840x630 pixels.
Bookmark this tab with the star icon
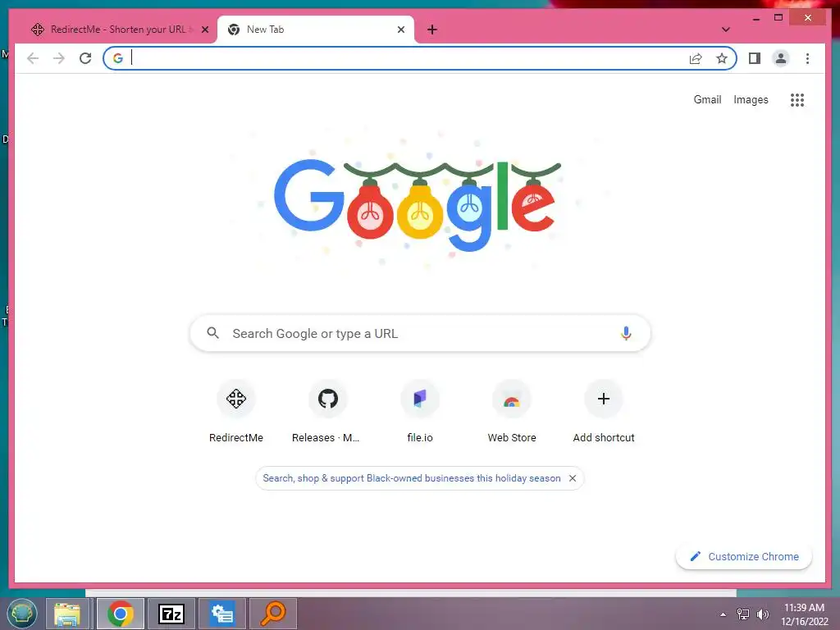[722, 58]
